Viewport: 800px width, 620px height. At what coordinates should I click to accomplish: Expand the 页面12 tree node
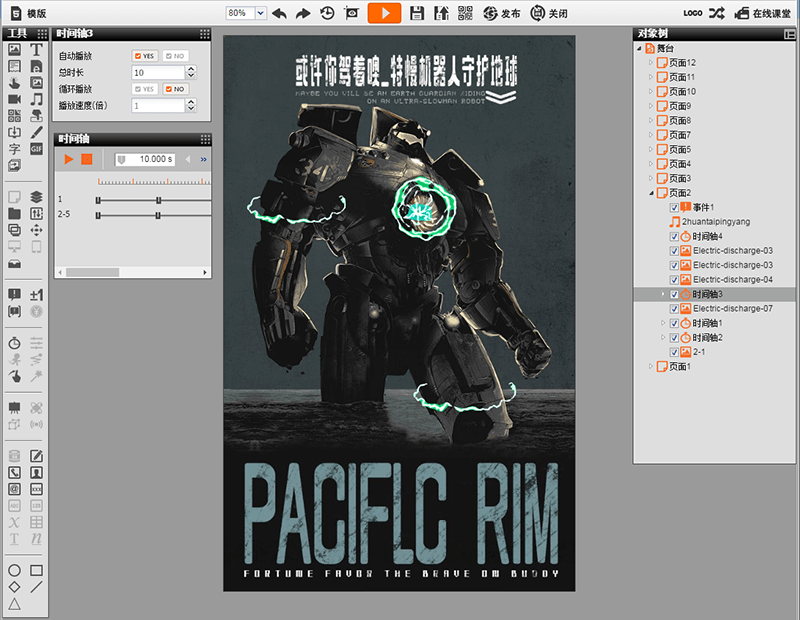point(650,63)
